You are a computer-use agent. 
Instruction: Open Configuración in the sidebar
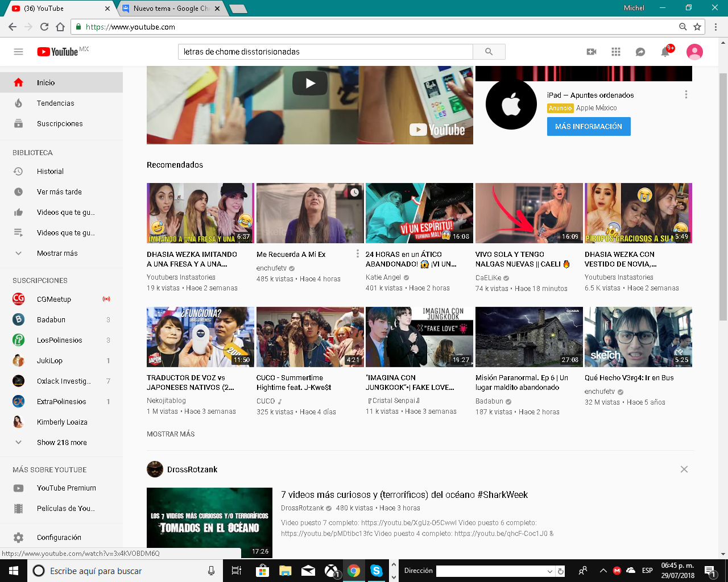pyautogui.click(x=61, y=537)
